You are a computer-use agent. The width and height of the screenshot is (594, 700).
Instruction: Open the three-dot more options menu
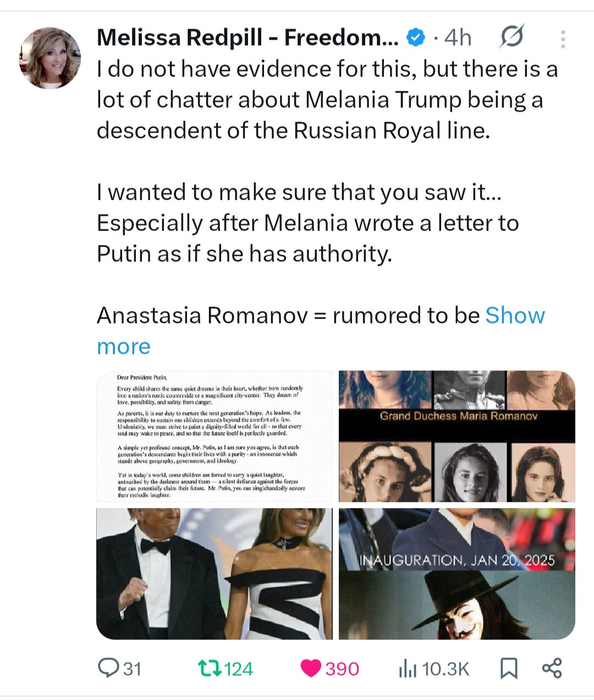(x=562, y=39)
